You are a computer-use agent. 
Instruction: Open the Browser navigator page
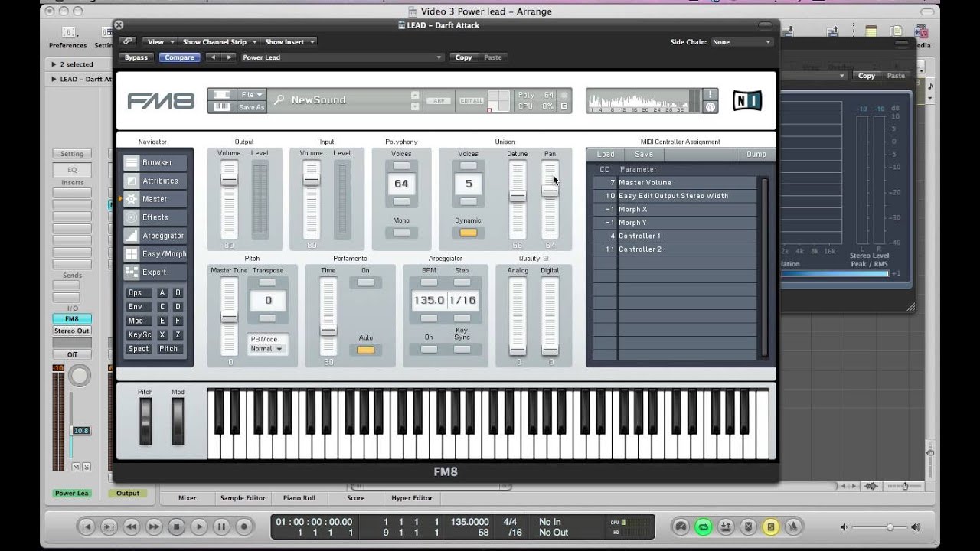[x=155, y=162]
